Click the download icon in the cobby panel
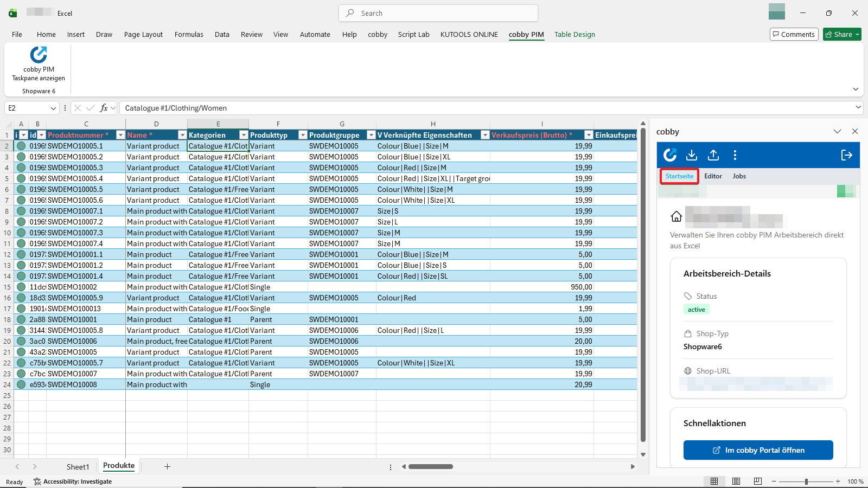 pyautogui.click(x=691, y=155)
